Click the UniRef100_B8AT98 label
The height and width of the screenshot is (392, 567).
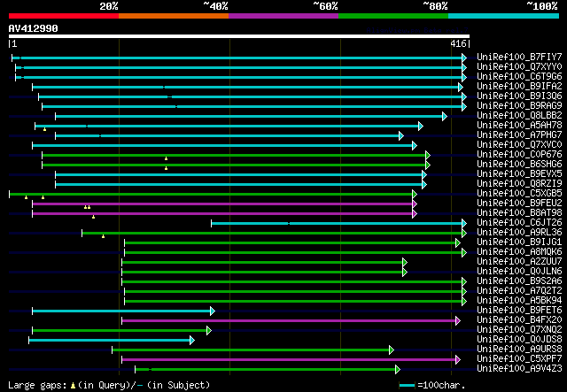pyautogui.click(x=519, y=213)
